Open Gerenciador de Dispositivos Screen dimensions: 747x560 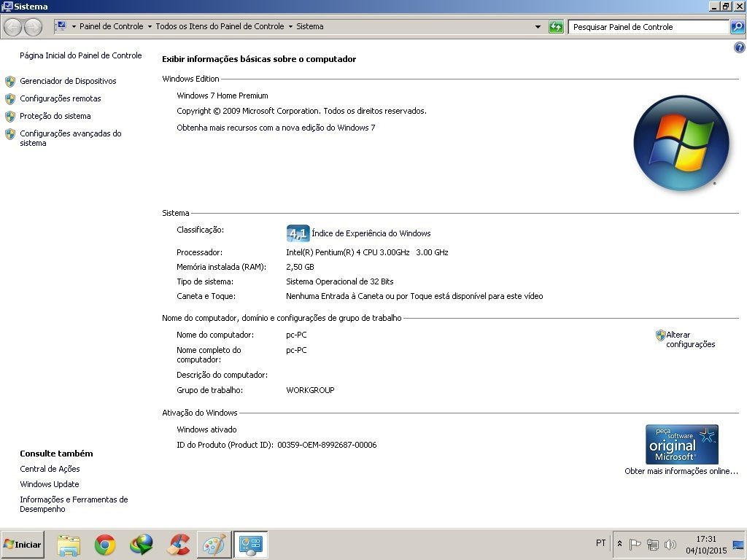pyautogui.click(x=68, y=82)
